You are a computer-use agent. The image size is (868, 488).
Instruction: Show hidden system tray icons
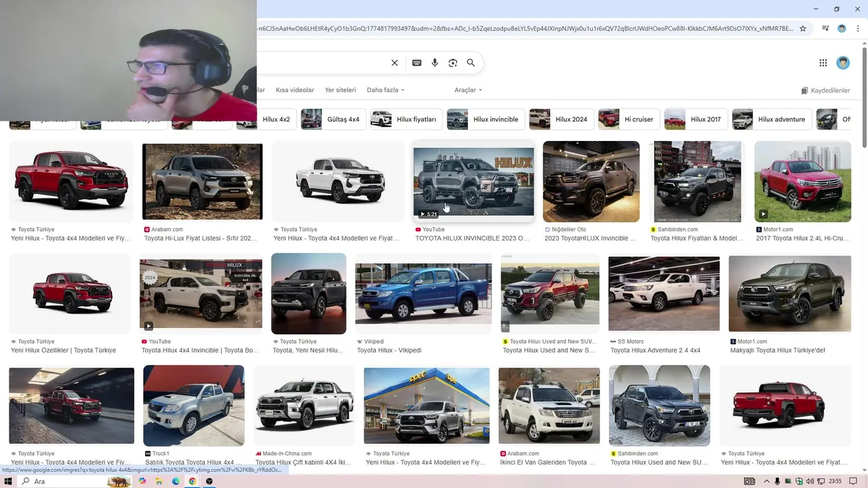[x=766, y=481]
